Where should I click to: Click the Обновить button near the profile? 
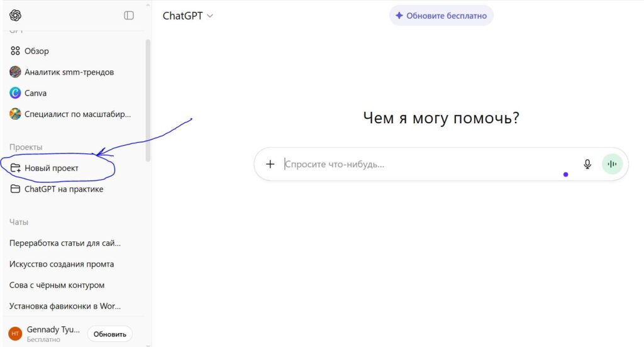tap(110, 334)
